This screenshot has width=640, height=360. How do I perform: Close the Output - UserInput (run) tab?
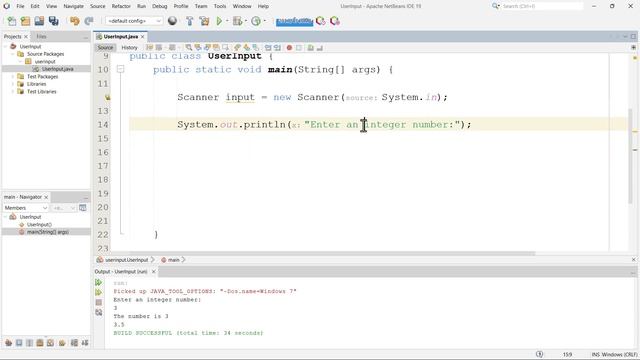point(153,271)
